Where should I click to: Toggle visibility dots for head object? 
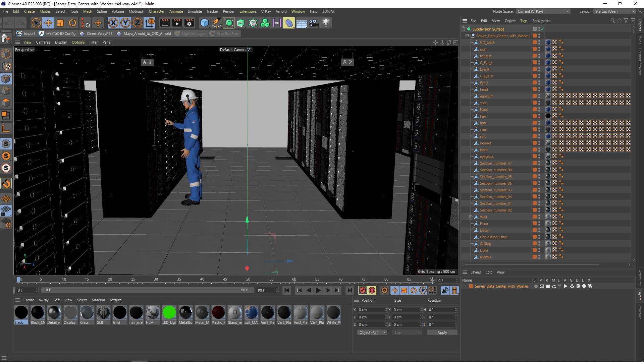(x=539, y=89)
